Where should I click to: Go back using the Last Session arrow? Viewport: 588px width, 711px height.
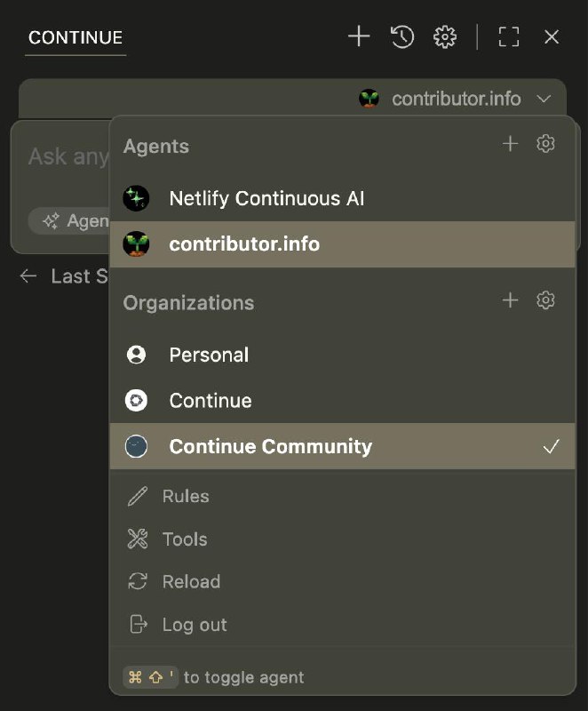click(x=28, y=276)
